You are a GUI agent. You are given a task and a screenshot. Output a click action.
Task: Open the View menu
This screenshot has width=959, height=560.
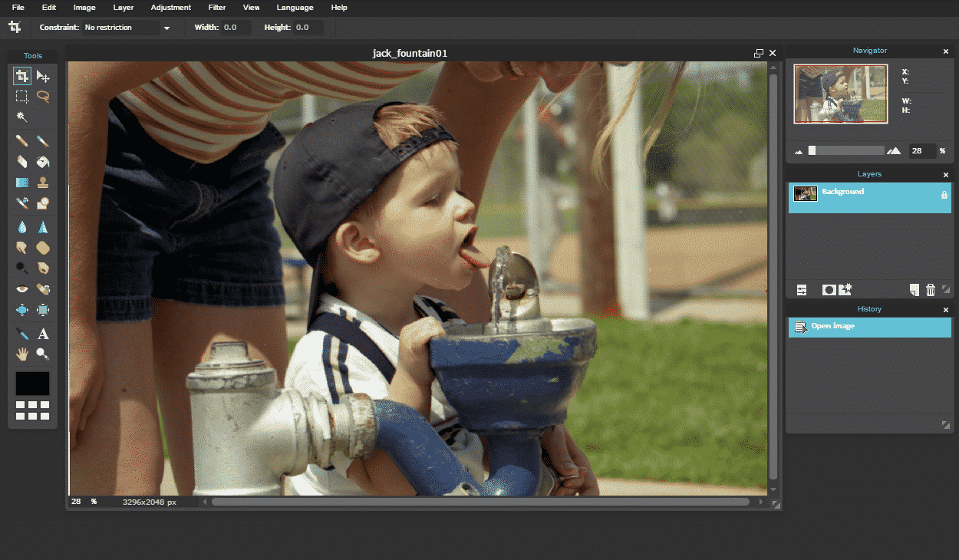point(251,8)
